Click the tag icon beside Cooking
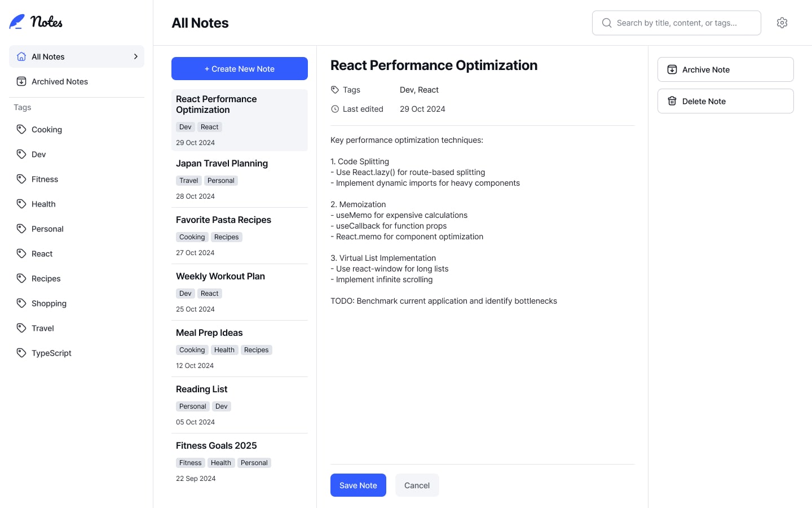The height and width of the screenshot is (508, 812). click(22, 129)
